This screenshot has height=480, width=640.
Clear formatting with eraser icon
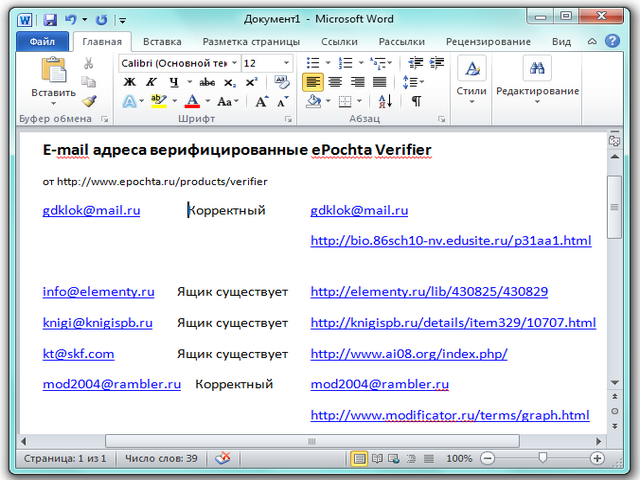click(x=282, y=82)
